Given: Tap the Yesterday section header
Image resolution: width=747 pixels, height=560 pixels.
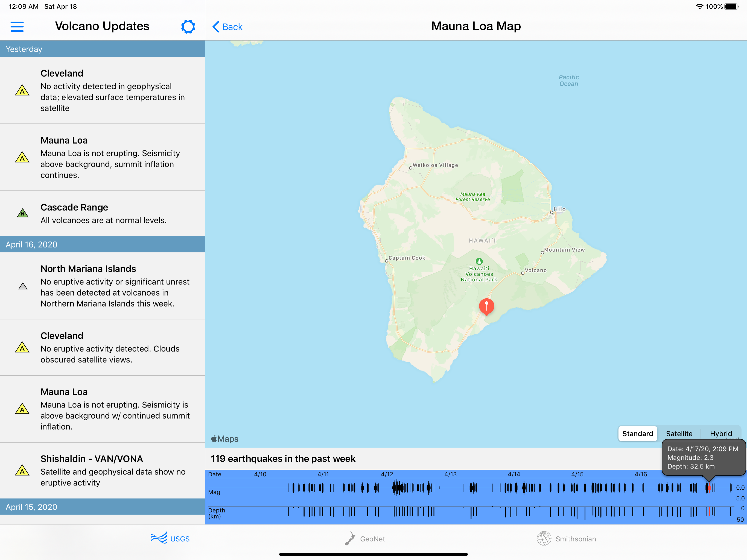Looking at the screenshot, I should pos(102,49).
